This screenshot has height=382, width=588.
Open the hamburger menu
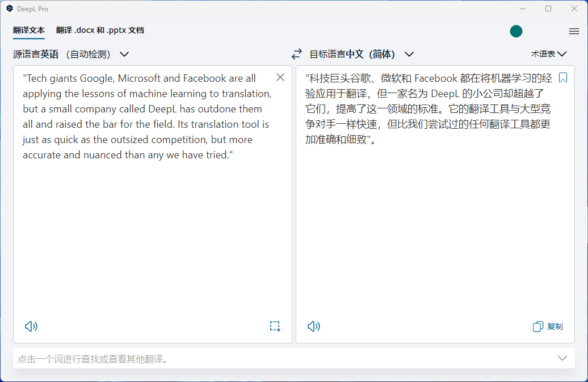(574, 31)
